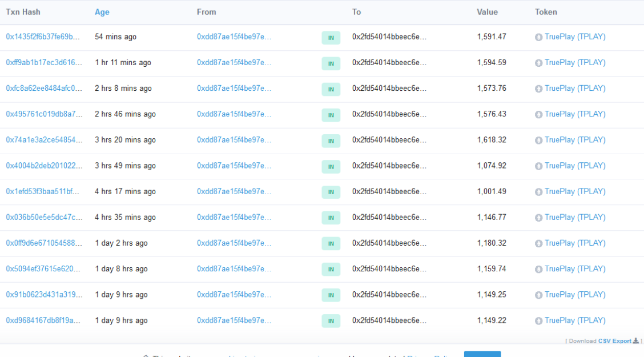Click To address in the 1,576.43 row
Viewport: 644px width, 357px height.
389,114
